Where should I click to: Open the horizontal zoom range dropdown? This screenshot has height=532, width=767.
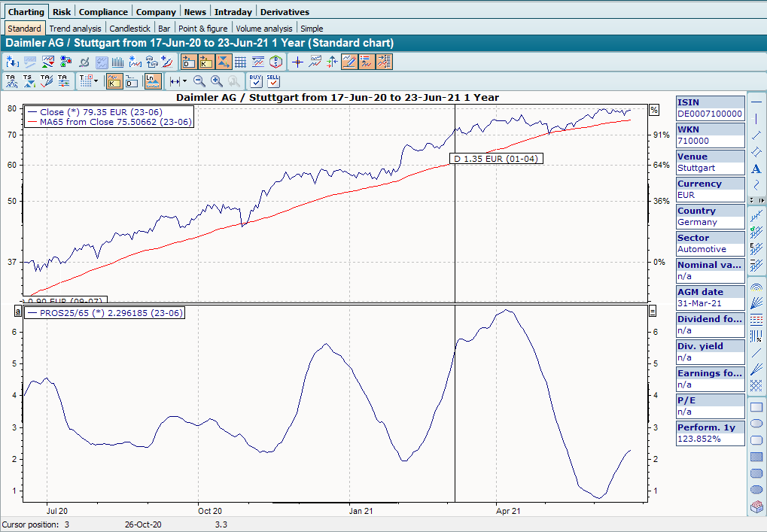pos(184,81)
